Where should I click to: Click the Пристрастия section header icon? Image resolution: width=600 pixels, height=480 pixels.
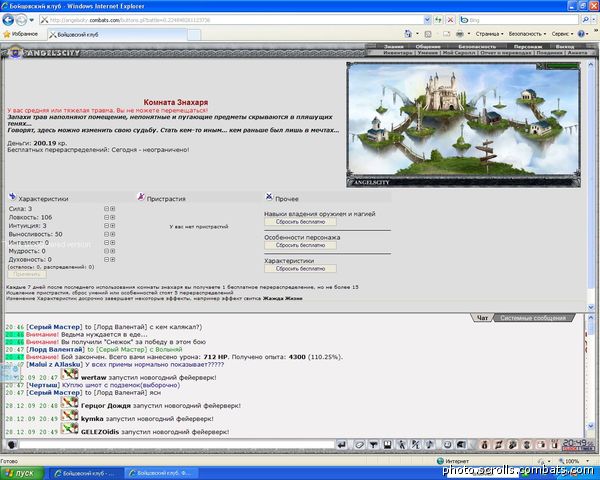(141, 197)
